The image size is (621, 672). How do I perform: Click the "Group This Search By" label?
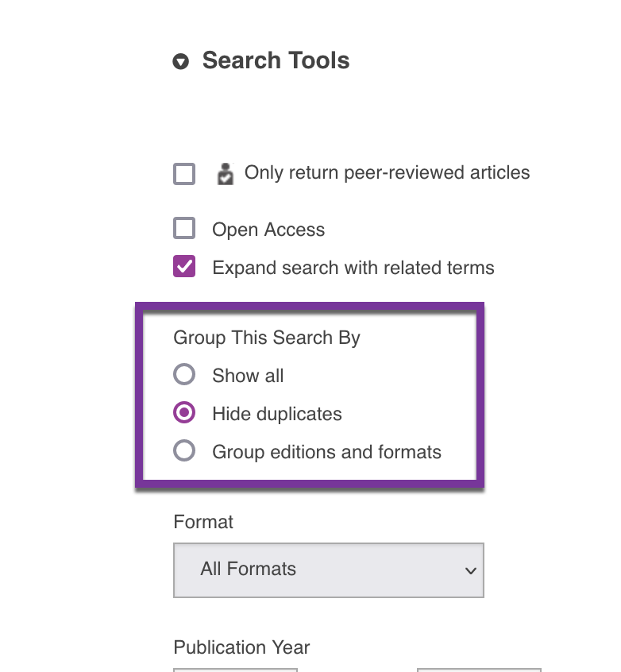(x=267, y=338)
